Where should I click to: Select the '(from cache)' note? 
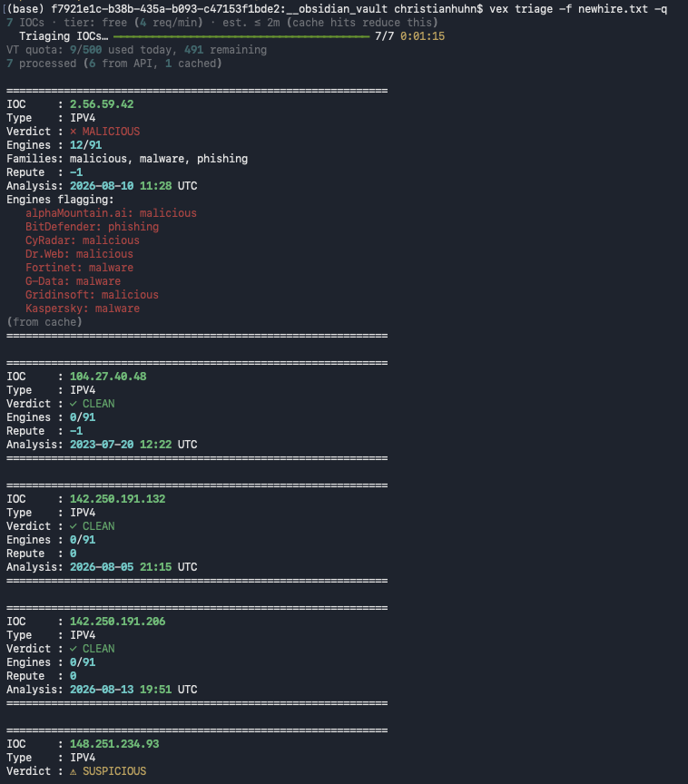[44, 322]
